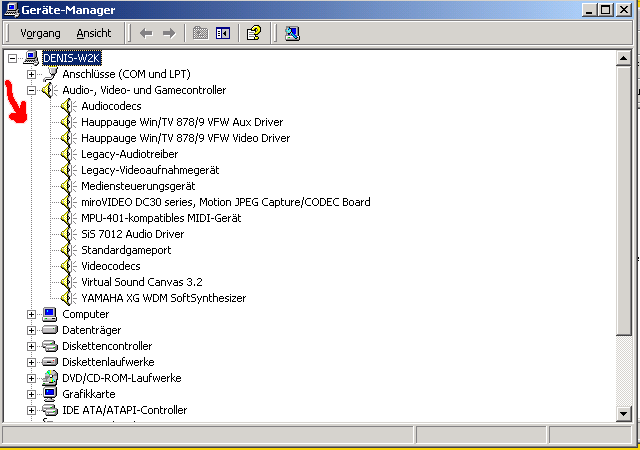Select YAMAHA XG WDM SoftSynthesizer entry
640x450 pixels.
pos(163,298)
